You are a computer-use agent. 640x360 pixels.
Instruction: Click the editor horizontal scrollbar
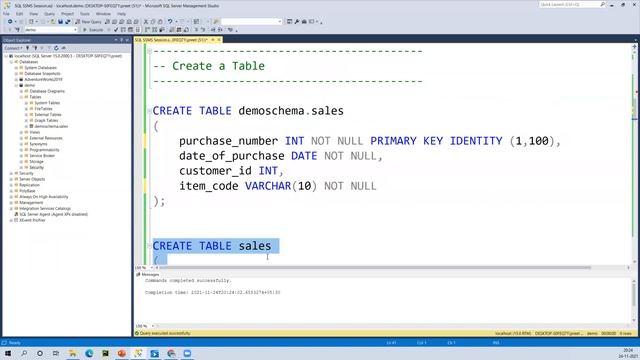(376, 268)
